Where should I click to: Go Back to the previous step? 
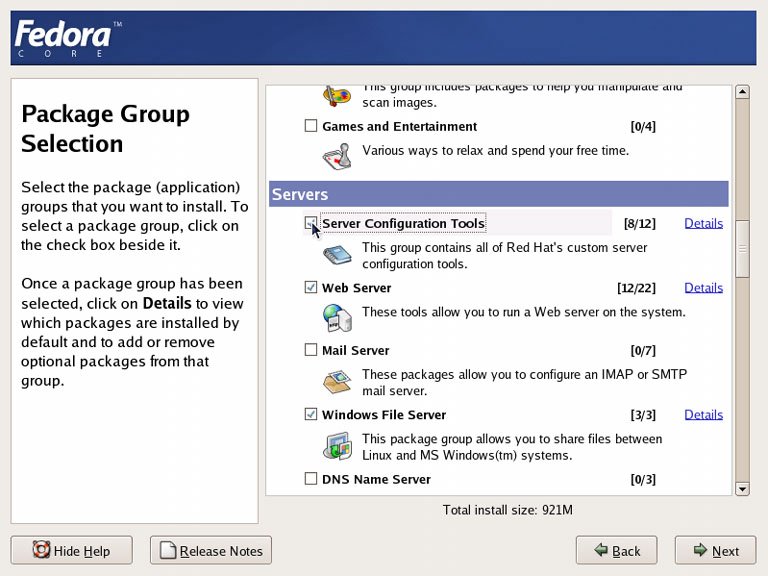(616, 551)
